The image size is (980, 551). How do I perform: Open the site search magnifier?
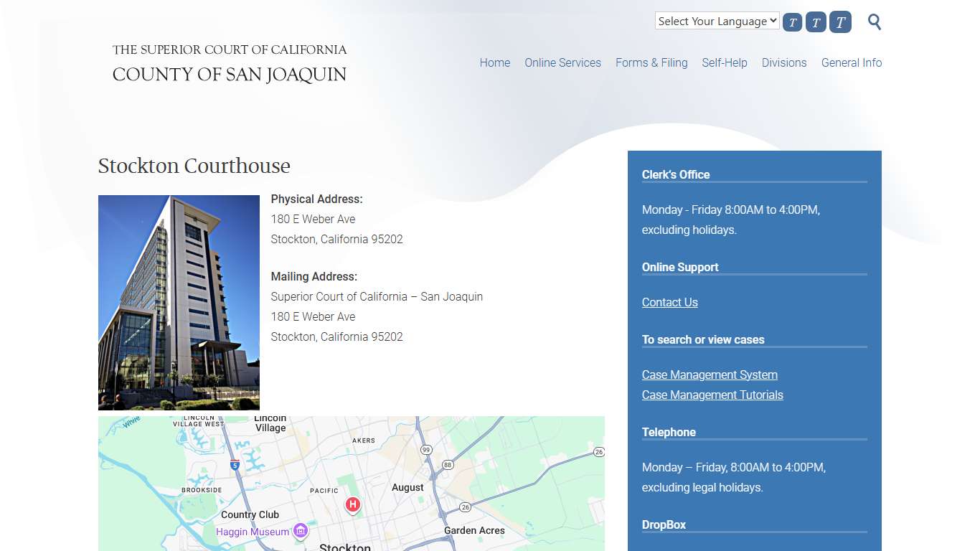point(874,22)
